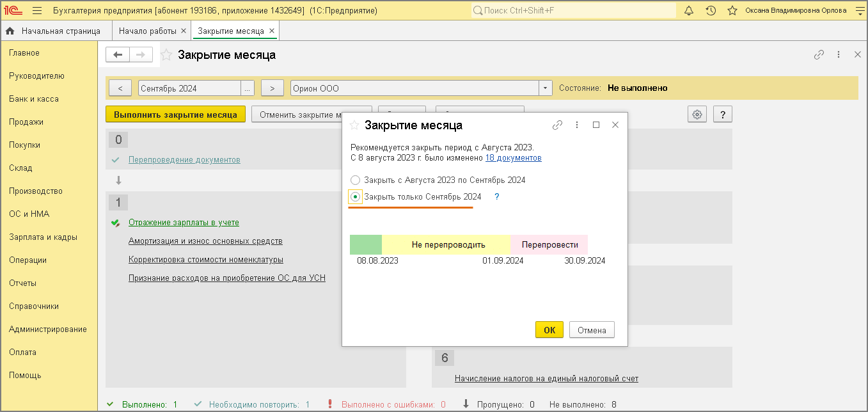
Task: Confirm dialog with ОК
Action: 549,330
